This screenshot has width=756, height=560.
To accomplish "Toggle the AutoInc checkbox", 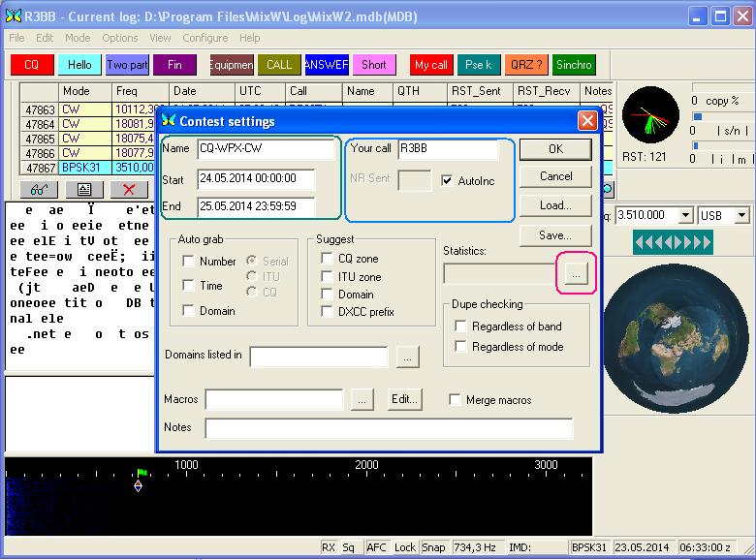I will 447,181.
